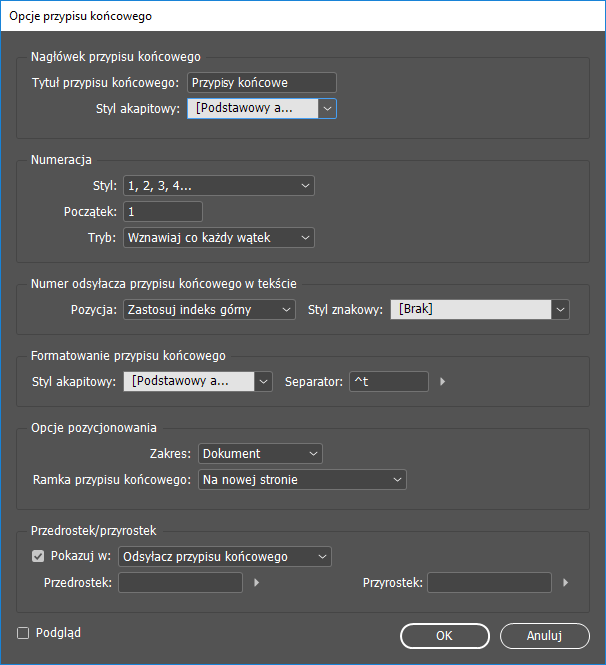Open the header Styl akapitowy dropdown

click(262, 109)
